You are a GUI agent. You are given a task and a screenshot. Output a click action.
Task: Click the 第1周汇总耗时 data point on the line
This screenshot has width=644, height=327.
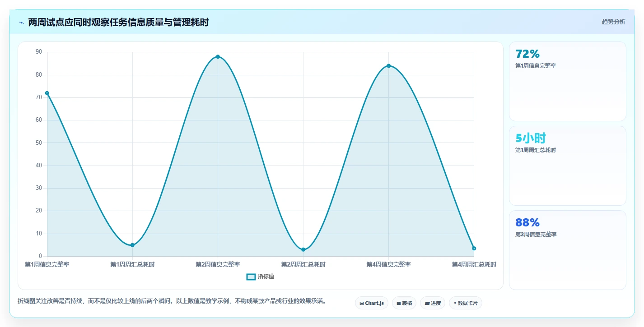pyautogui.click(x=132, y=245)
